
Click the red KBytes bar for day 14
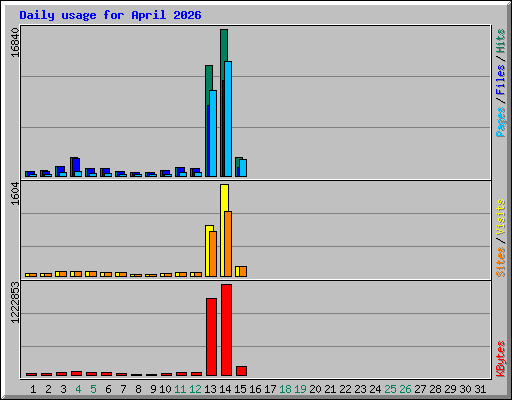pyautogui.click(x=226, y=330)
